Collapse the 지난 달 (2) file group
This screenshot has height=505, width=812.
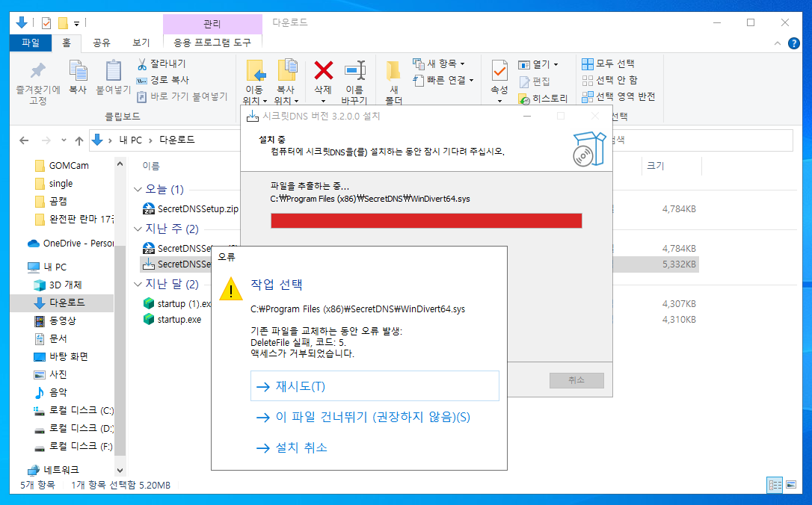pyautogui.click(x=138, y=285)
